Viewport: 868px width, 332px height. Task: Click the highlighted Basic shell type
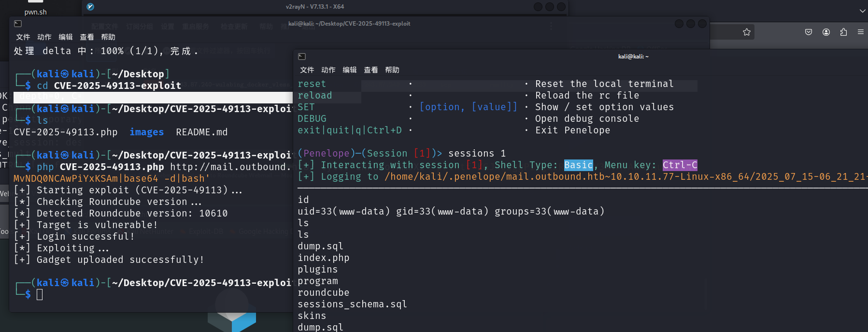pos(578,165)
